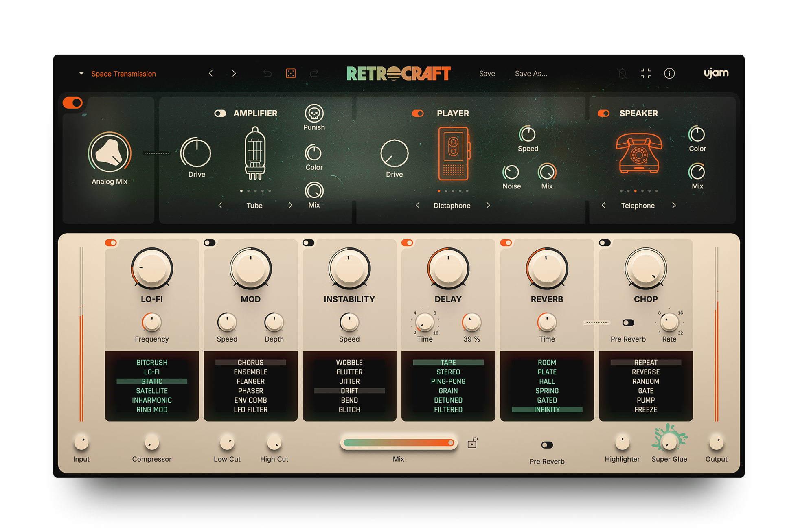Click the muted notification bell icon
This screenshot has height=532, width=798.
pos(622,73)
